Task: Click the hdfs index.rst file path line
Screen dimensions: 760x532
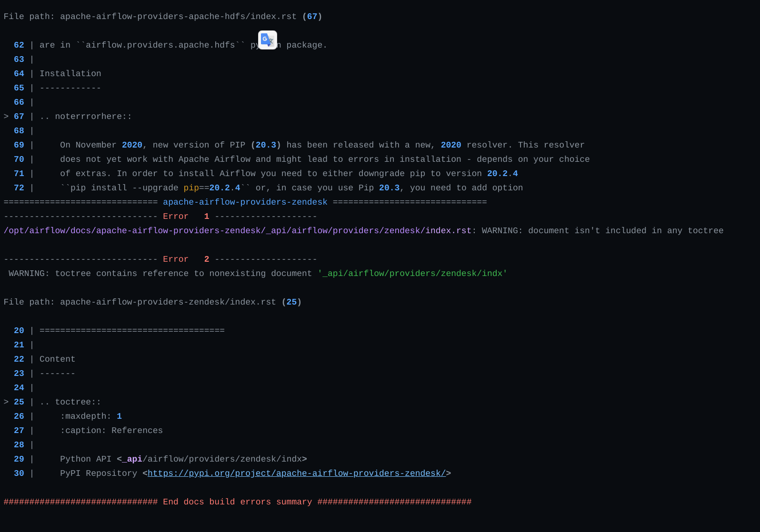Action: tap(163, 16)
